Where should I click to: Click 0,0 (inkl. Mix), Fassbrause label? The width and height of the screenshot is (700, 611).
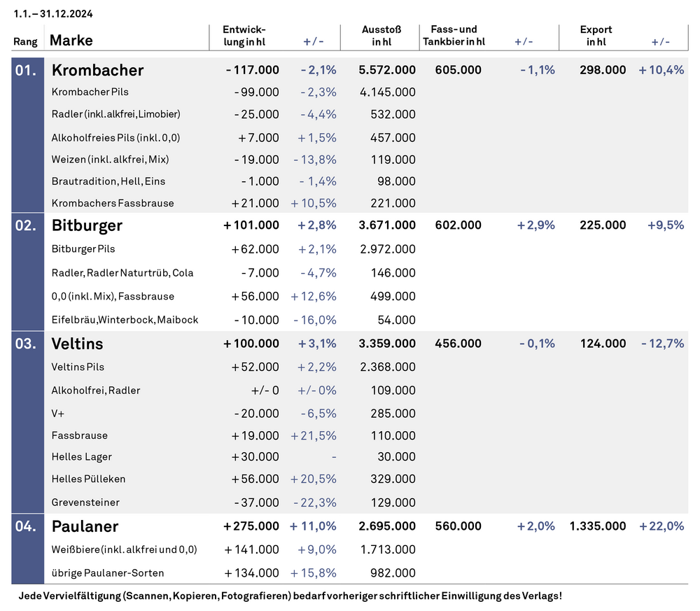113,296
